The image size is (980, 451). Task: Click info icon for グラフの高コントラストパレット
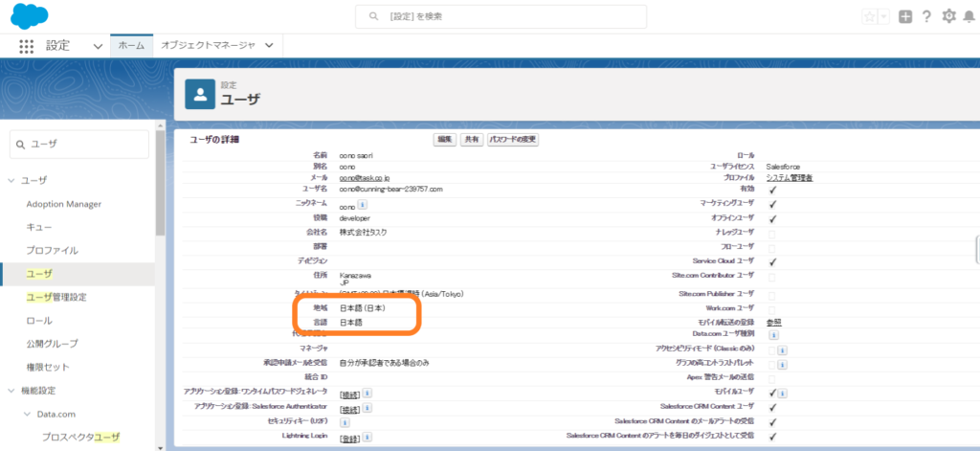[782, 365]
